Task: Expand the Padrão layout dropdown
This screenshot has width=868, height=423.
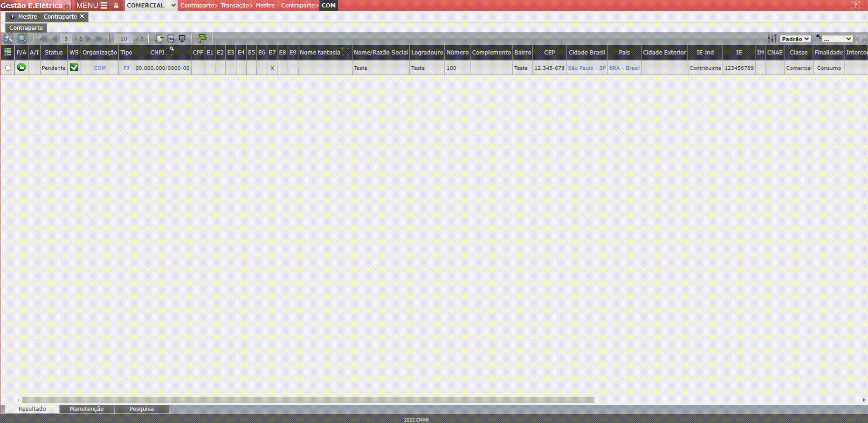Action: click(795, 39)
